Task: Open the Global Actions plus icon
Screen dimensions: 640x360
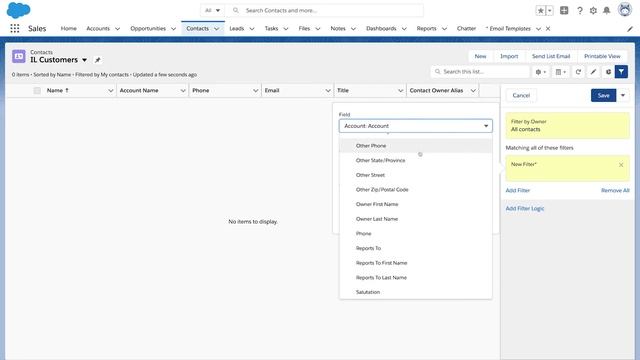Action: [564, 11]
